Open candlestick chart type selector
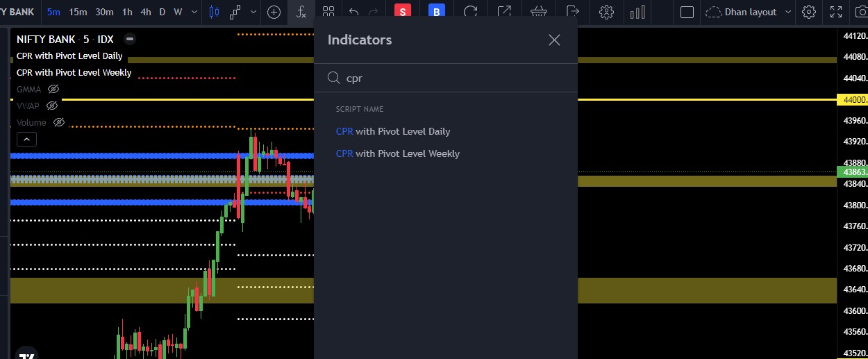This screenshot has height=359, width=868. click(214, 12)
